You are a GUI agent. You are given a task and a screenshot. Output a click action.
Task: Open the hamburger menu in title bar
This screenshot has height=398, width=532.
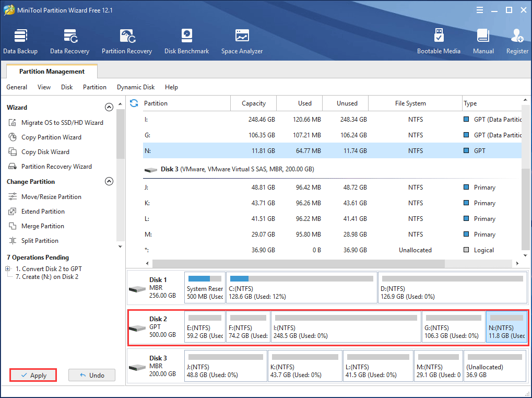click(479, 10)
